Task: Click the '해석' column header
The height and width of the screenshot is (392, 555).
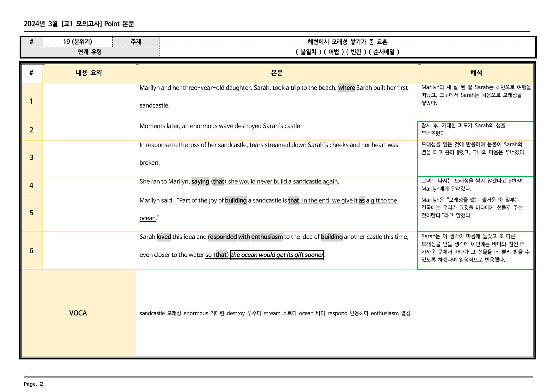Action: [x=476, y=73]
